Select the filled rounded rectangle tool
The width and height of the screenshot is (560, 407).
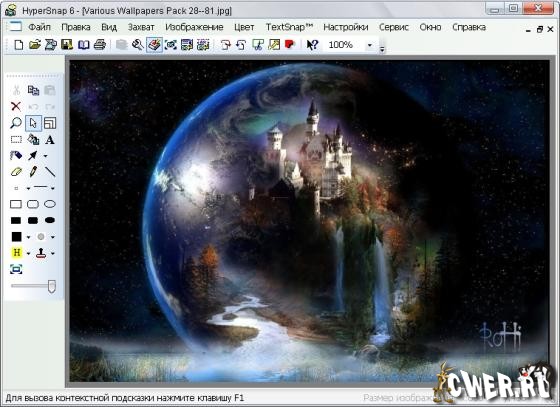click(x=33, y=220)
